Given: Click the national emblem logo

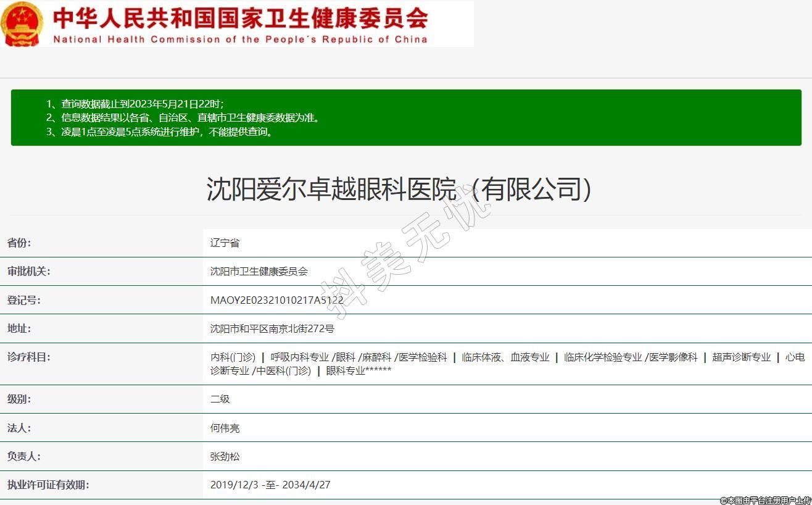Looking at the screenshot, I should click(22, 23).
